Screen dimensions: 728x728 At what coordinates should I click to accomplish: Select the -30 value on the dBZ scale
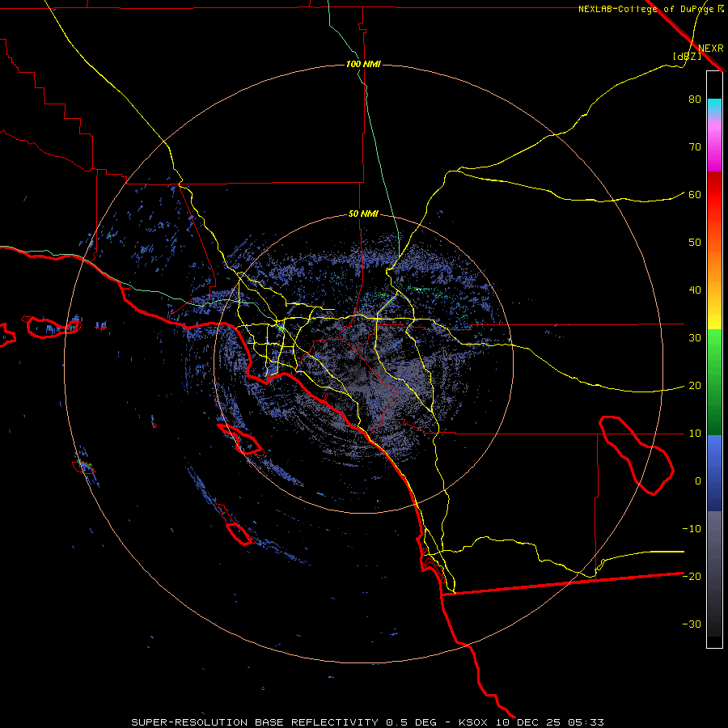[x=692, y=624]
